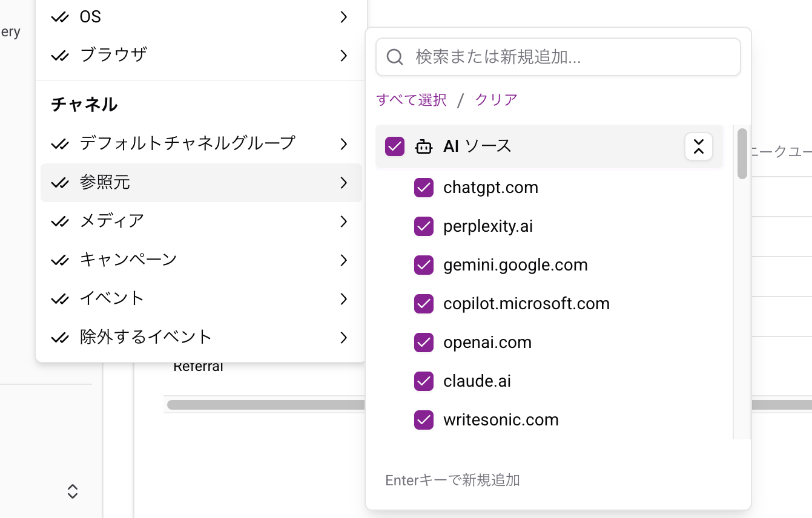Click the double-check icon next to キャンペーン
Viewport: 812px width, 518px height.
[60, 260]
